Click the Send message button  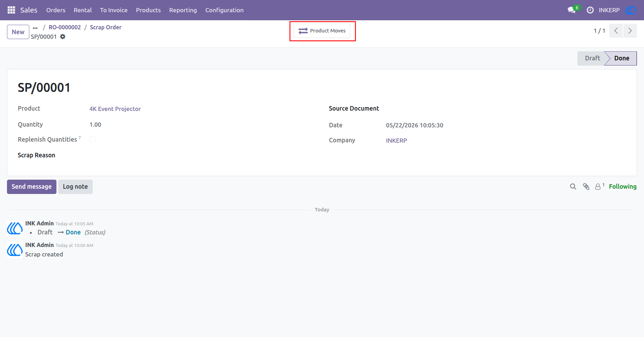point(32,187)
